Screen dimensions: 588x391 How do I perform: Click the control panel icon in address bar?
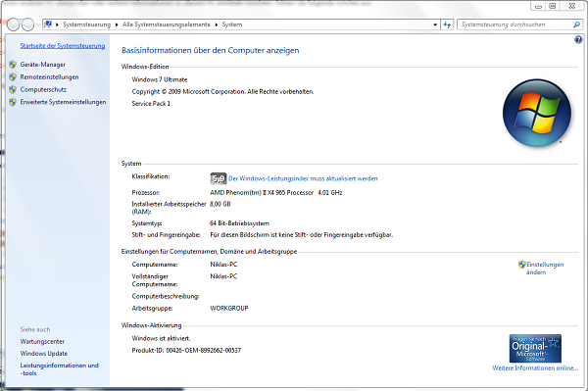pyautogui.click(x=48, y=24)
